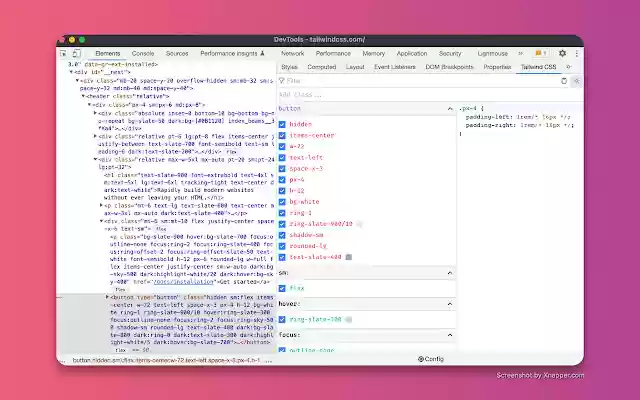640x400 pixels.
Task: Uncheck the hidden class
Action: [x=282, y=124]
